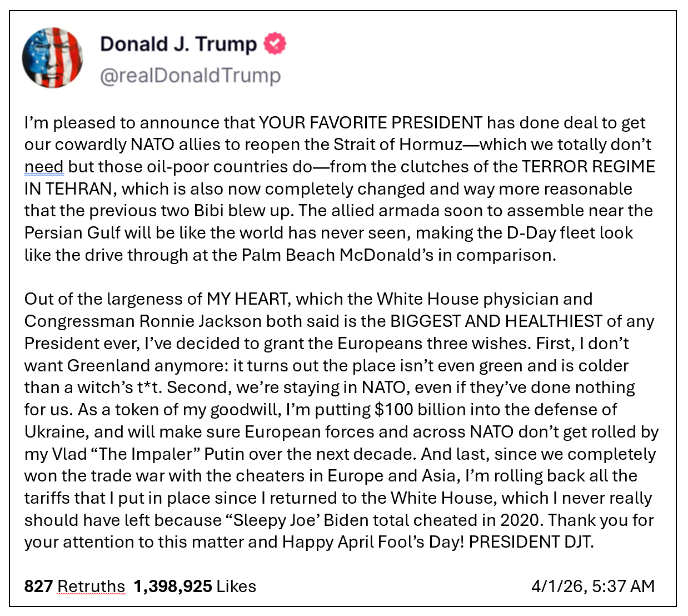Click the 4/1/26, 5:37 AM timestamp
Screen dimensions: 688x616
coord(593,586)
